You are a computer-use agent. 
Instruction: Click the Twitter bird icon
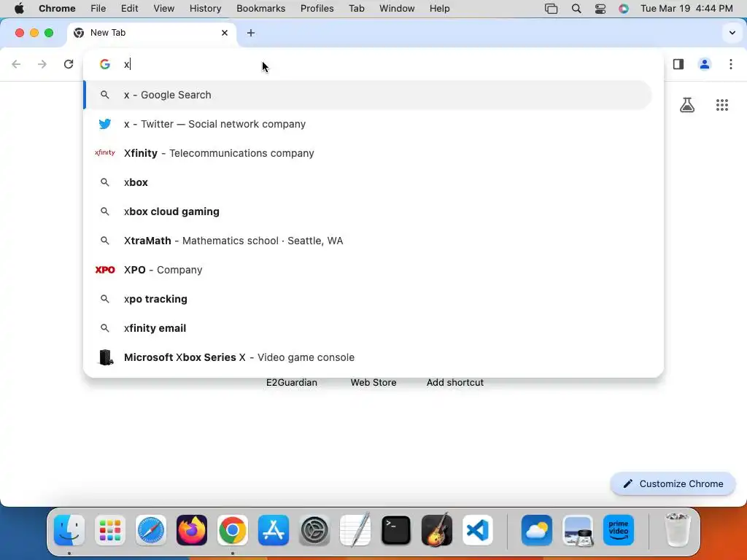point(105,124)
